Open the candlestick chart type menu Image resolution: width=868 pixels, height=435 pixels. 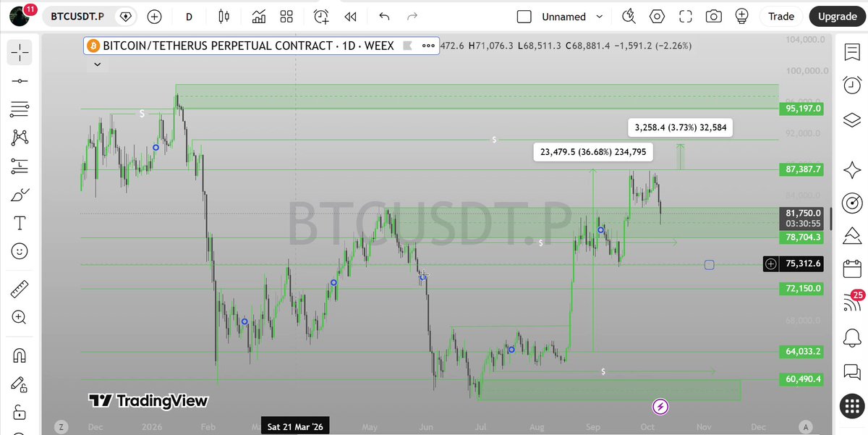tap(223, 16)
